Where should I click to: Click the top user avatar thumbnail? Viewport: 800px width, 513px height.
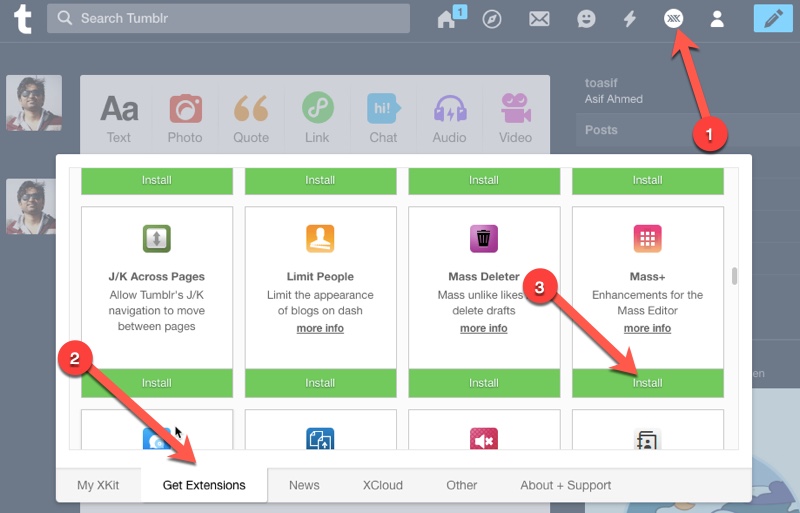click(x=34, y=103)
